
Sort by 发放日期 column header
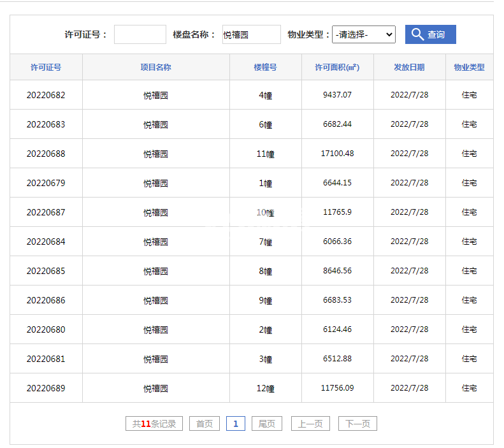tap(409, 67)
